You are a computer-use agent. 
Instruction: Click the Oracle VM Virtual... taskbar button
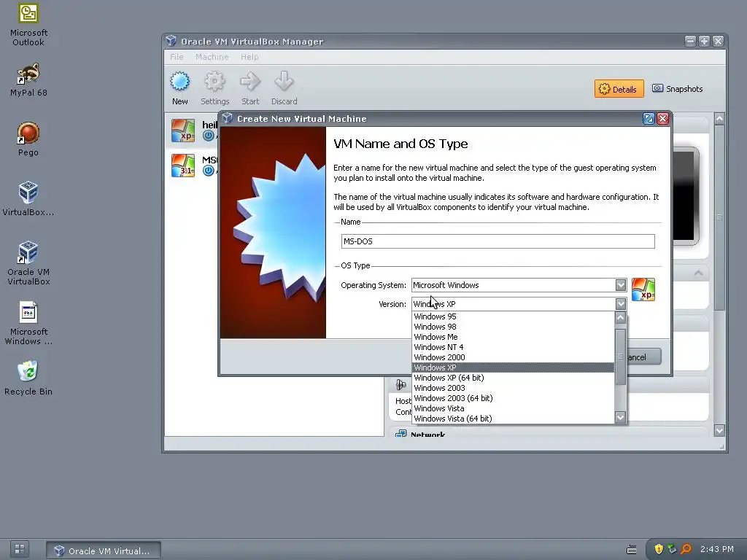tap(104, 551)
